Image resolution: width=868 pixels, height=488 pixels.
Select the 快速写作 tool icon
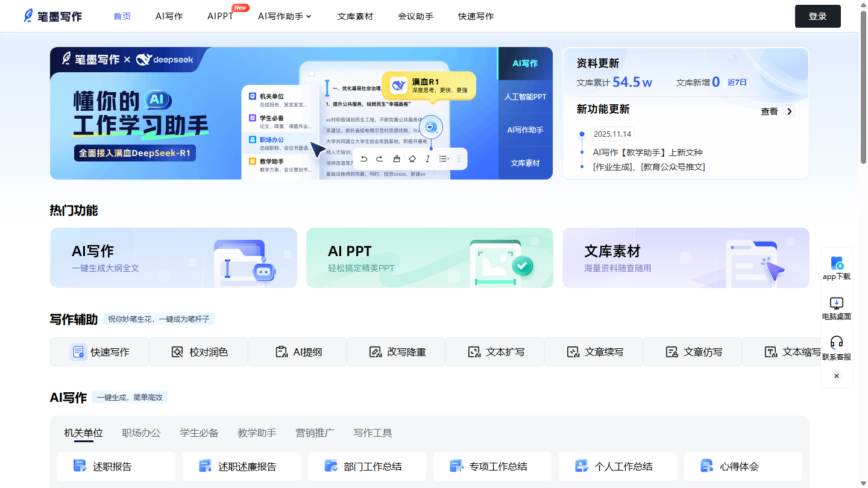78,352
